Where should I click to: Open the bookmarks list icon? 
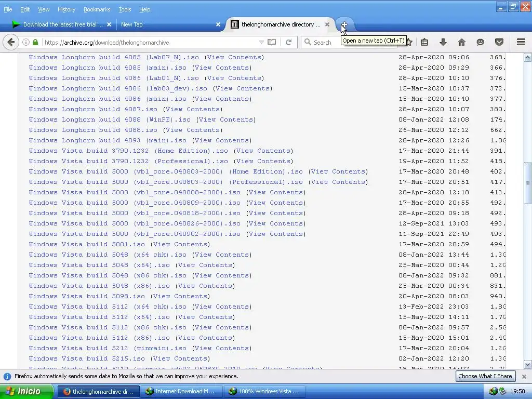pos(424,43)
